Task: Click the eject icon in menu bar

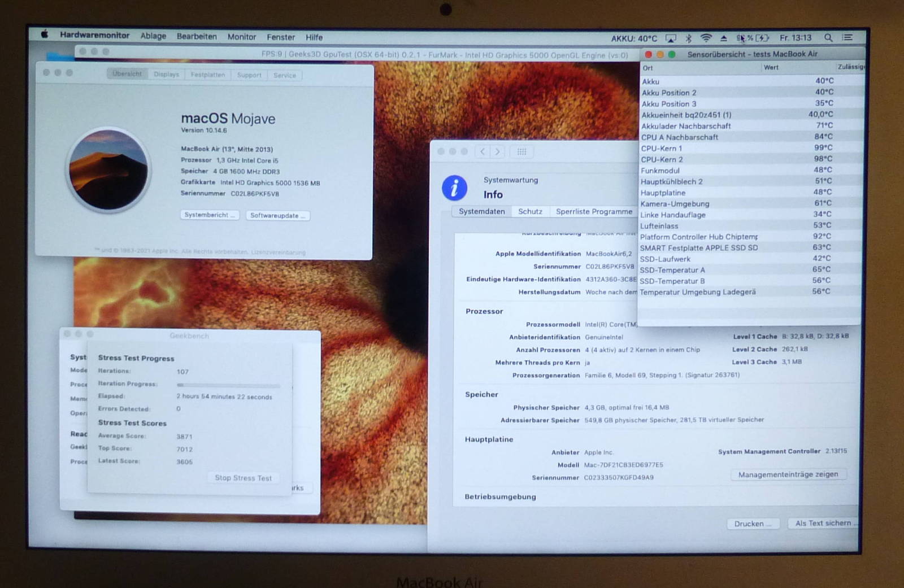Action: 724,38
